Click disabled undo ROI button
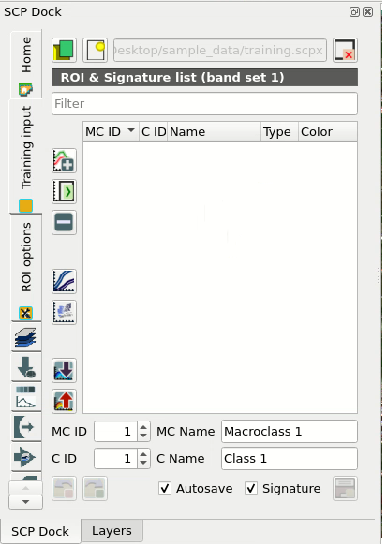This screenshot has height=544, width=382. (64, 488)
